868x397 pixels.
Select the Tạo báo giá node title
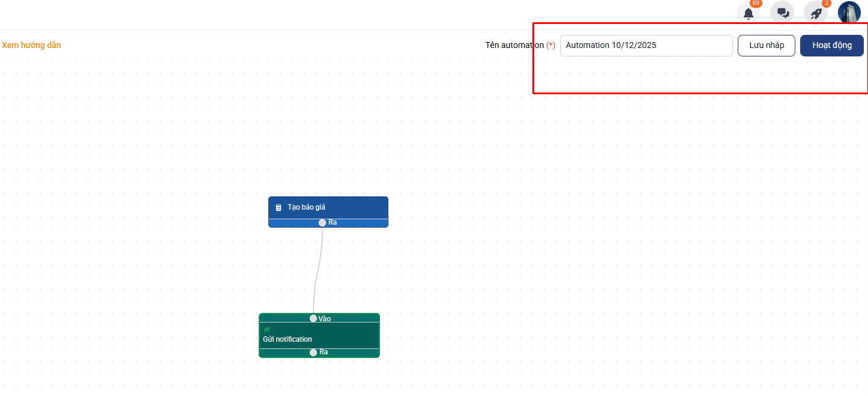pos(306,207)
